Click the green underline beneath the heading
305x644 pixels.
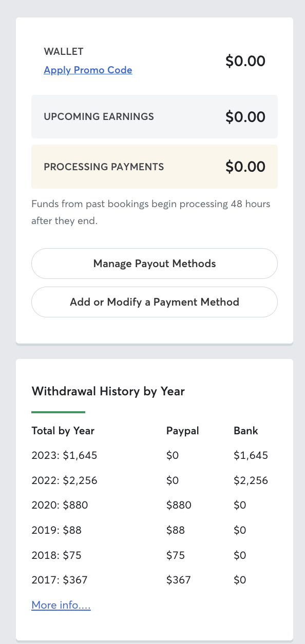point(58,410)
